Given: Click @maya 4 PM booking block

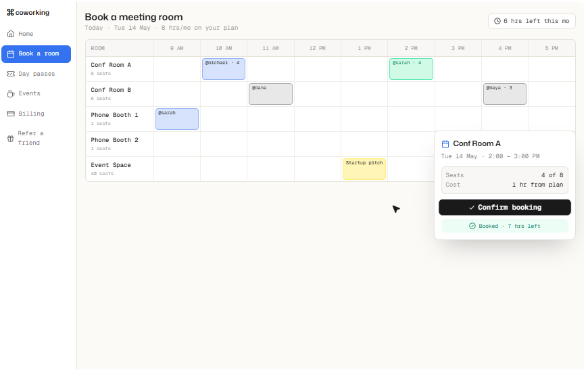Looking at the screenshot, I should point(505,94).
